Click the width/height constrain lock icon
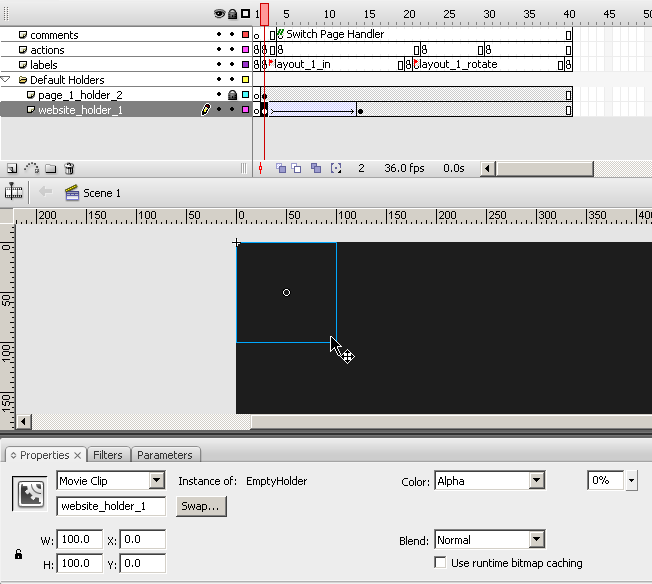 [x=18, y=554]
